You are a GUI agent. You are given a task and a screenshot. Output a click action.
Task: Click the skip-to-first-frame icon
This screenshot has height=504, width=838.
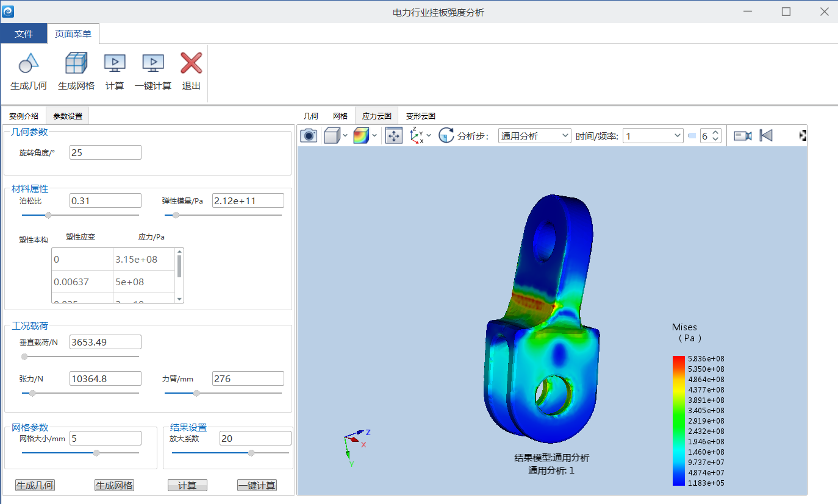(766, 135)
